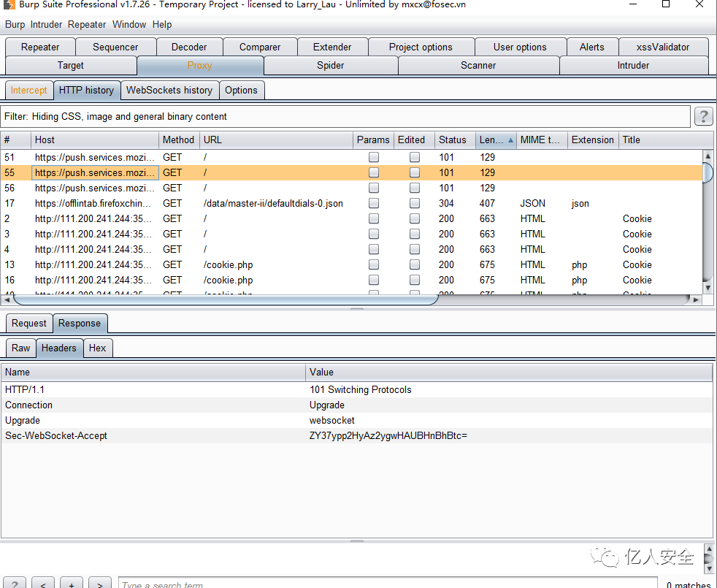This screenshot has height=588, width=717.
Task: Open the Intruder menu in menu bar
Action: pyautogui.click(x=46, y=25)
